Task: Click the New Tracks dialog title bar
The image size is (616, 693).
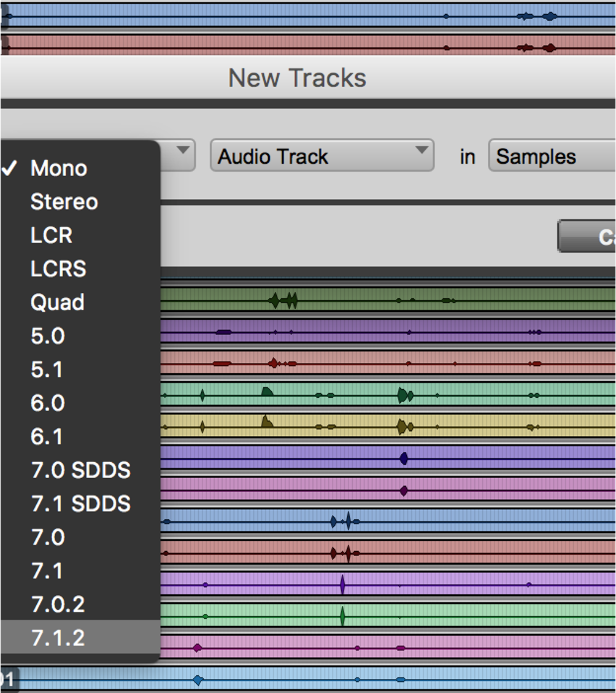Action: click(x=297, y=79)
